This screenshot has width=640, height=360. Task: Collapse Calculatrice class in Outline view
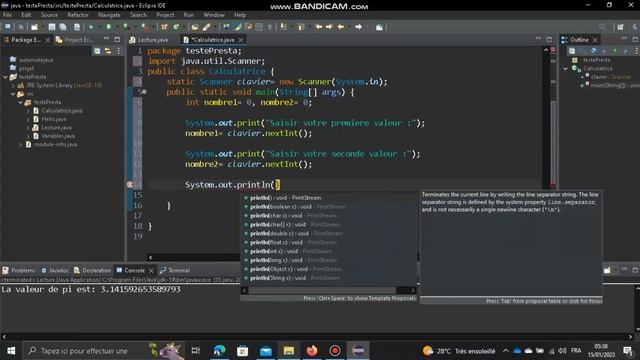pyautogui.click(x=566, y=68)
